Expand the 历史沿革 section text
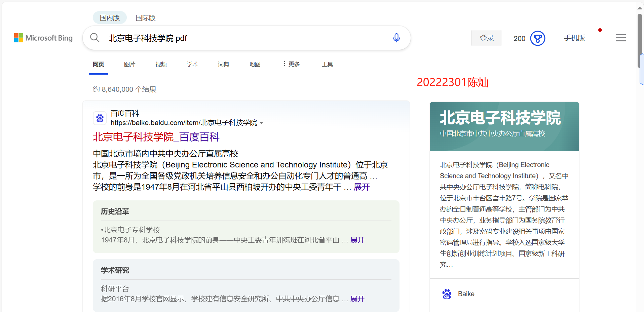The image size is (644, 312). pyautogui.click(x=357, y=240)
